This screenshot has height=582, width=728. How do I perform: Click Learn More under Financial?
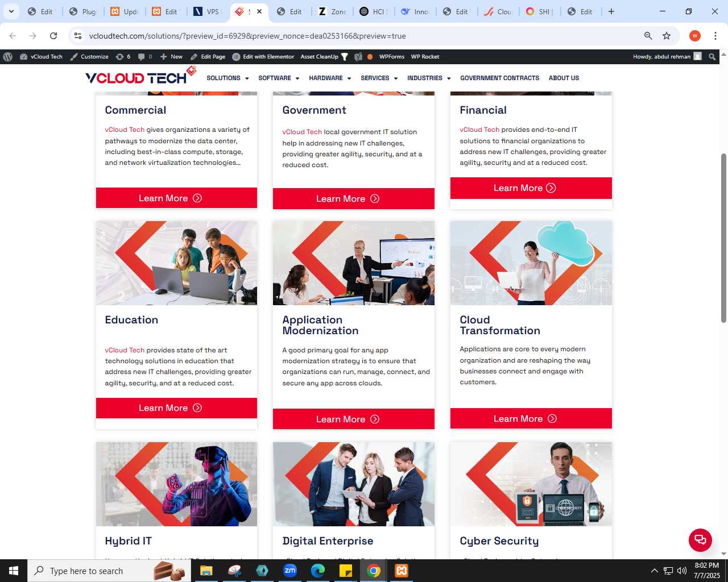[x=531, y=188]
